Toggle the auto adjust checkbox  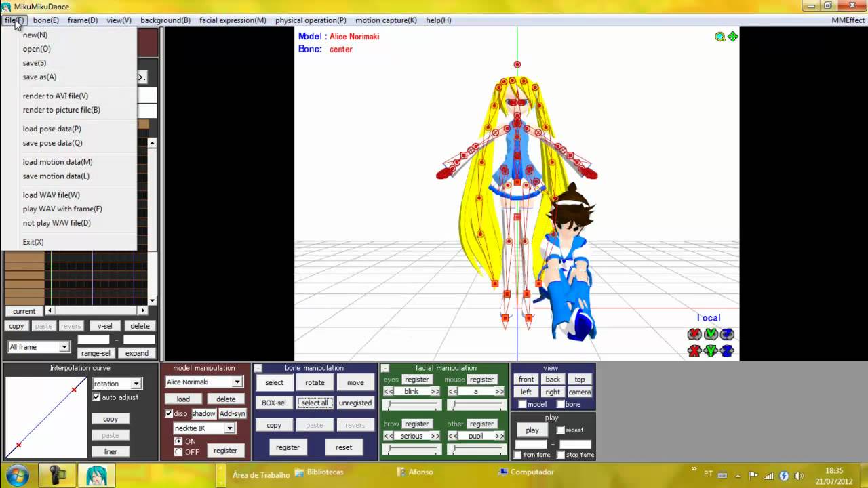96,397
